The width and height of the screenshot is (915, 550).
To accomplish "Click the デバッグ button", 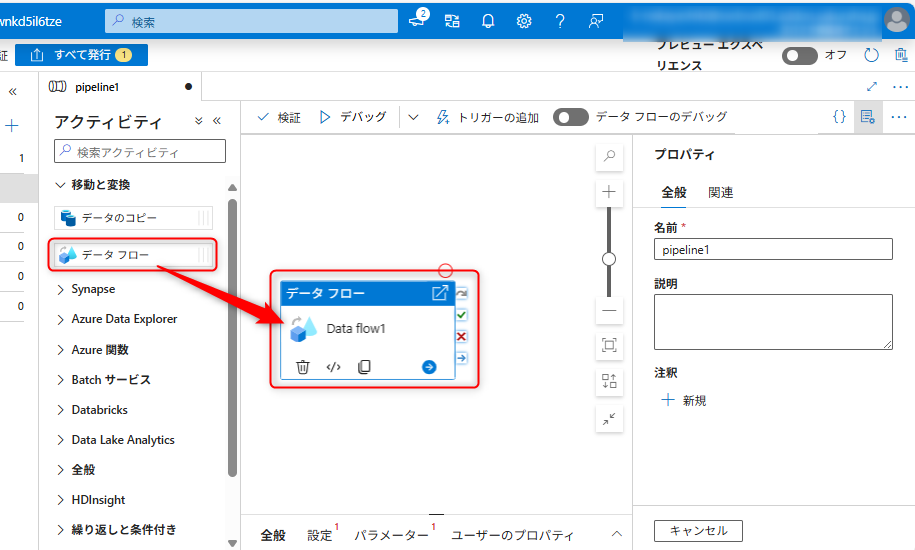I will [x=352, y=117].
